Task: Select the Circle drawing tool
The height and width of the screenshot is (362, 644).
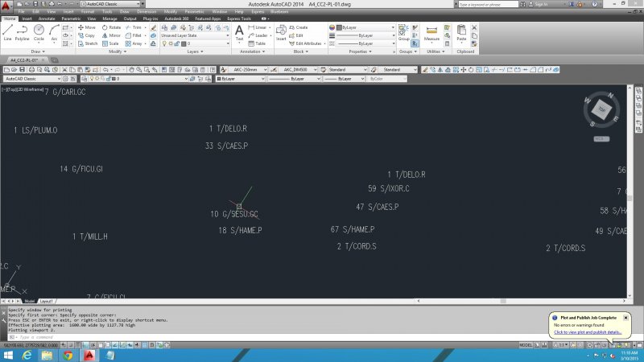Action: [39, 32]
